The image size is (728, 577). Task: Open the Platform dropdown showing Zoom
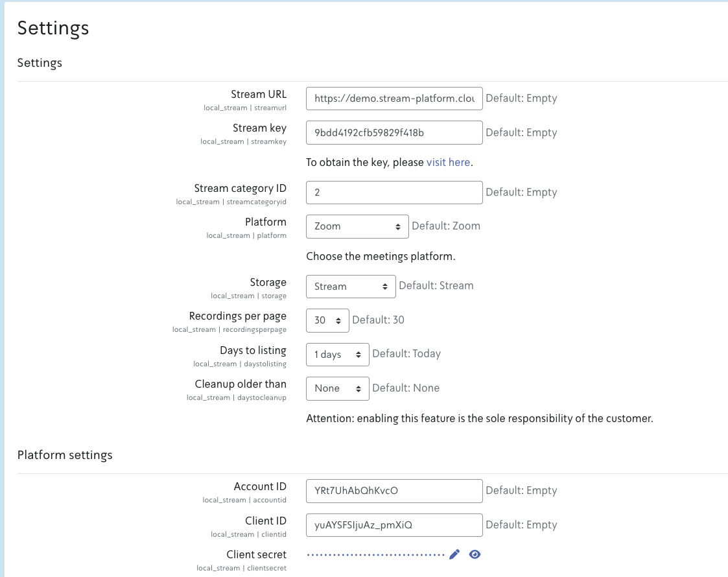357,226
